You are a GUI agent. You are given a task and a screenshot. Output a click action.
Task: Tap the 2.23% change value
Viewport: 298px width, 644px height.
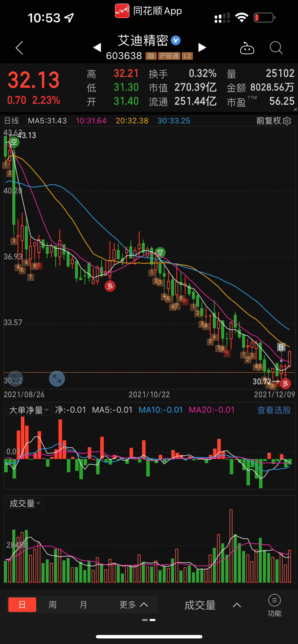pyautogui.click(x=46, y=100)
